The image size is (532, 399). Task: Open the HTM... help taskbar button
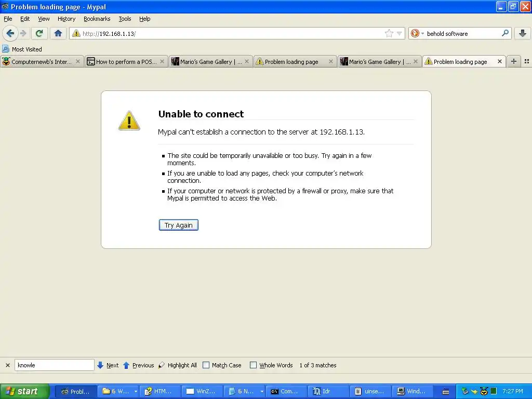click(x=160, y=391)
